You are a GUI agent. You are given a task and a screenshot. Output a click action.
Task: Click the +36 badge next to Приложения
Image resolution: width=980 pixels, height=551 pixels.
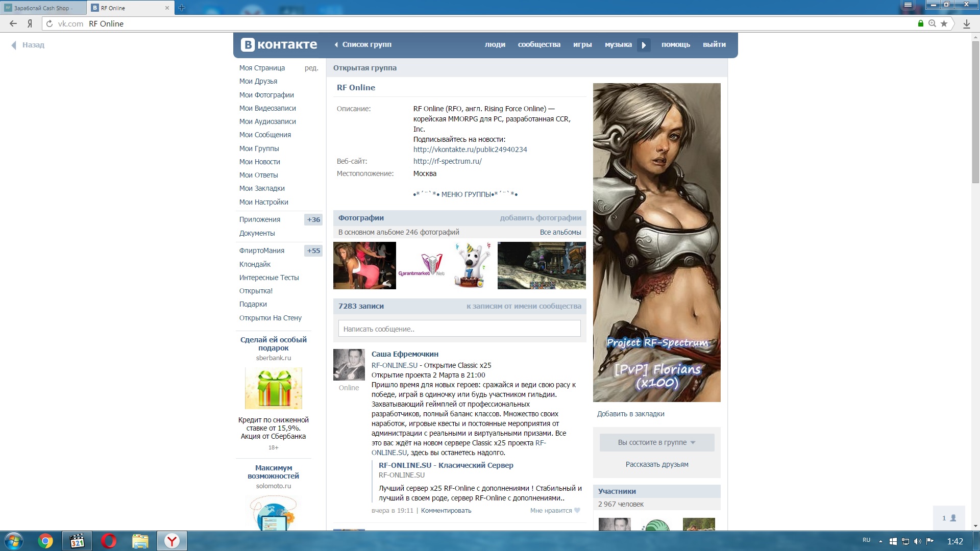pyautogui.click(x=313, y=219)
